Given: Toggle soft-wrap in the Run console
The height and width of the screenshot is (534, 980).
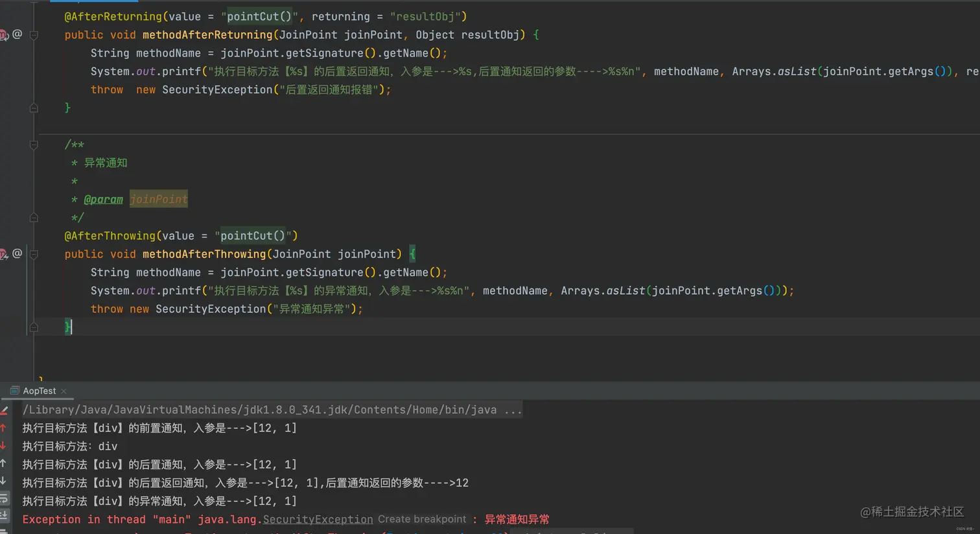Looking at the screenshot, I should coord(4,499).
